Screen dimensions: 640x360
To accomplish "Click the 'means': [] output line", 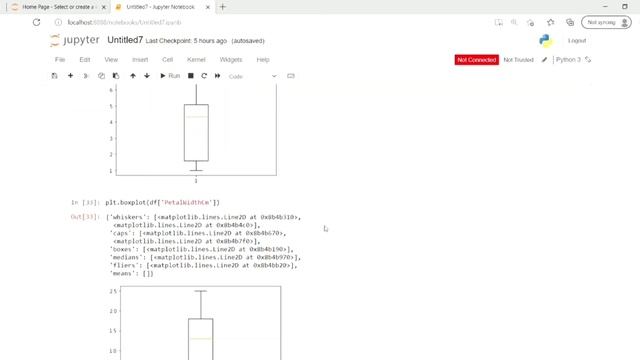I will coord(131,273).
